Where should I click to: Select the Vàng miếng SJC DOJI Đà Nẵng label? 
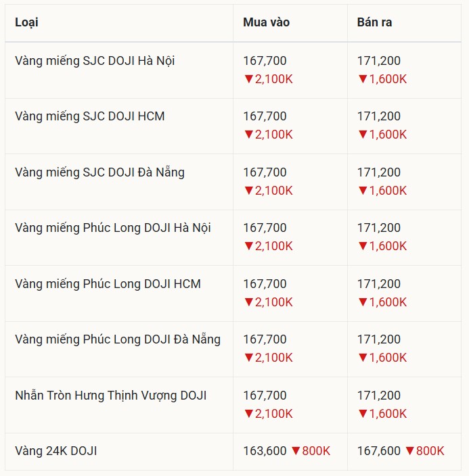[x=99, y=172]
